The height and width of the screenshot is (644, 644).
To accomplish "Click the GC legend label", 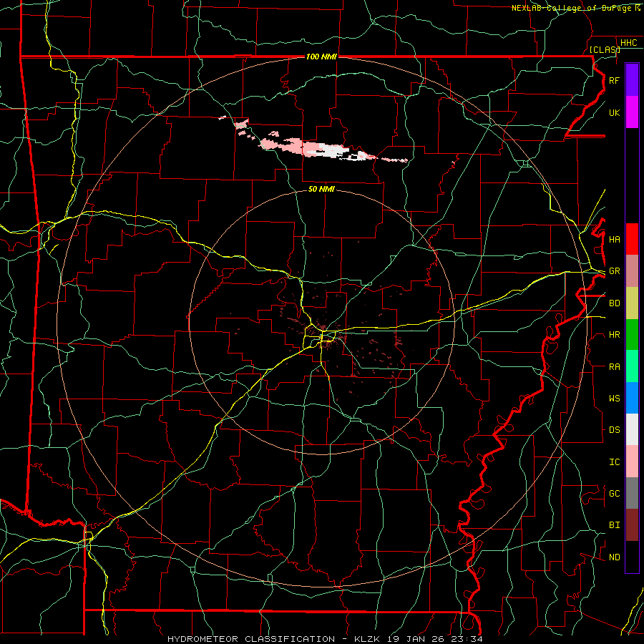I will click(x=614, y=494).
